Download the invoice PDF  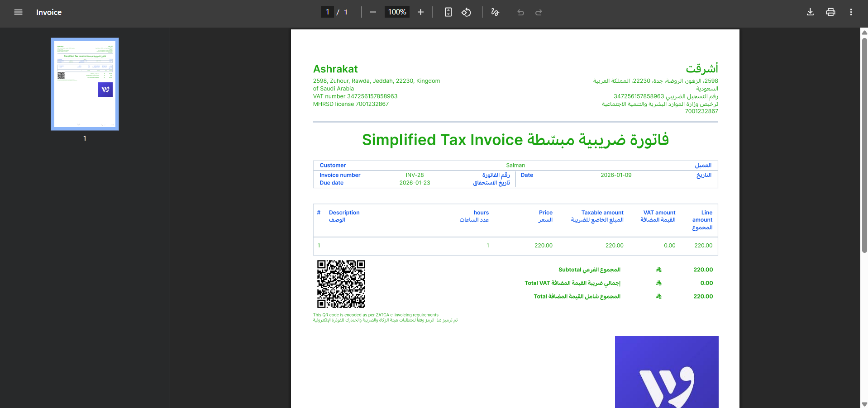click(810, 12)
